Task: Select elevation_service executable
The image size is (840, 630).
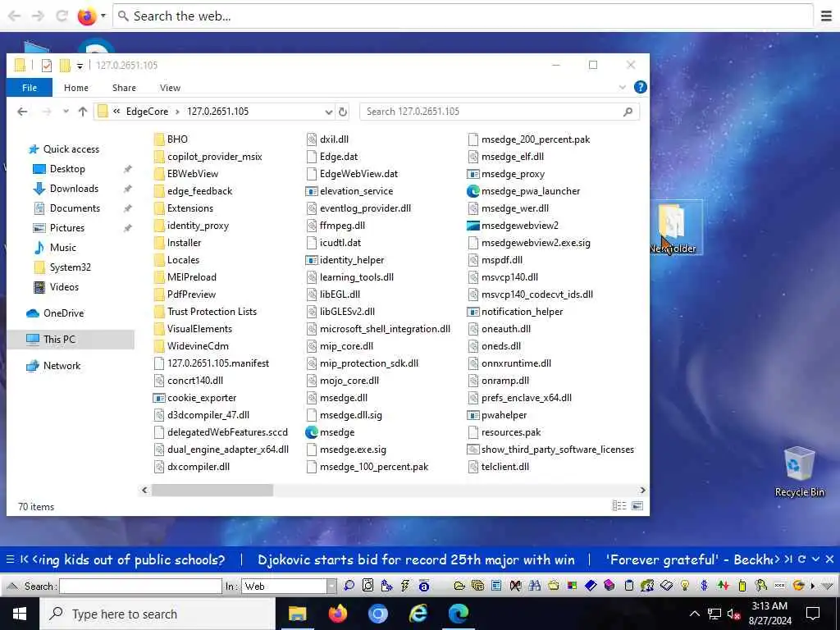Action: tap(349, 190)
